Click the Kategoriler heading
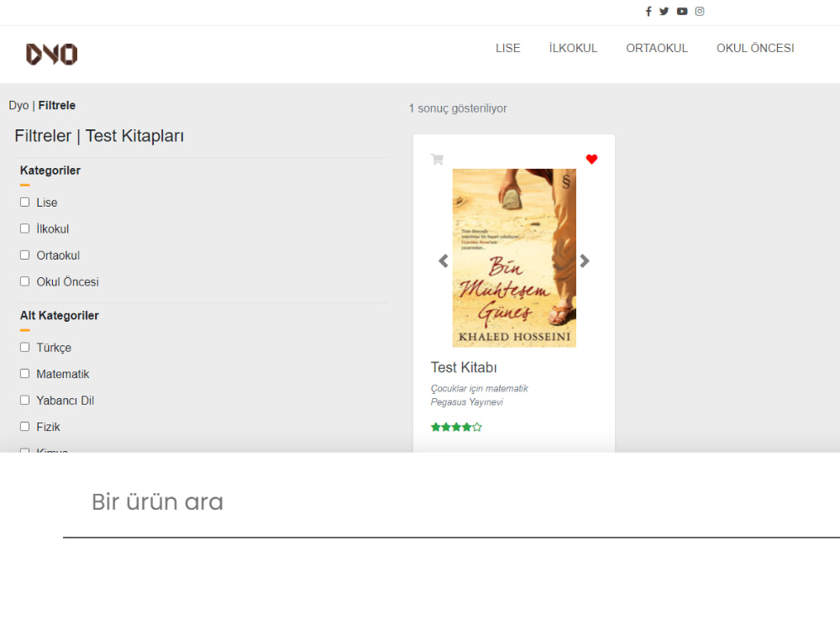840x630 pixels. coord(50,171)
